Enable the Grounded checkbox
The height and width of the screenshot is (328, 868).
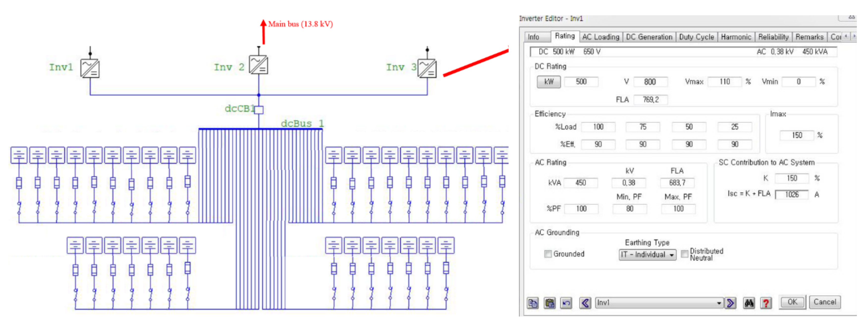(x=548, y=254)
